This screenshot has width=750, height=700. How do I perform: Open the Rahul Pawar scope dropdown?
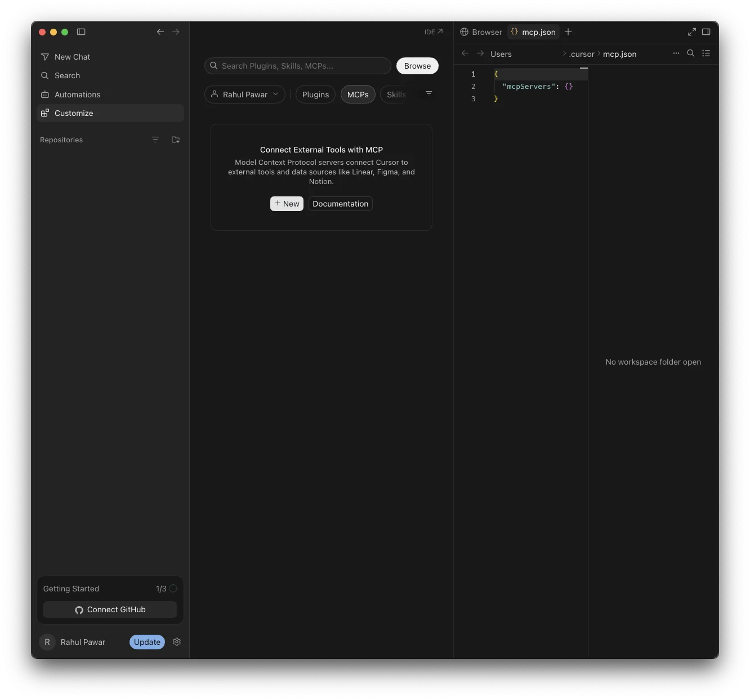point(245,95)
